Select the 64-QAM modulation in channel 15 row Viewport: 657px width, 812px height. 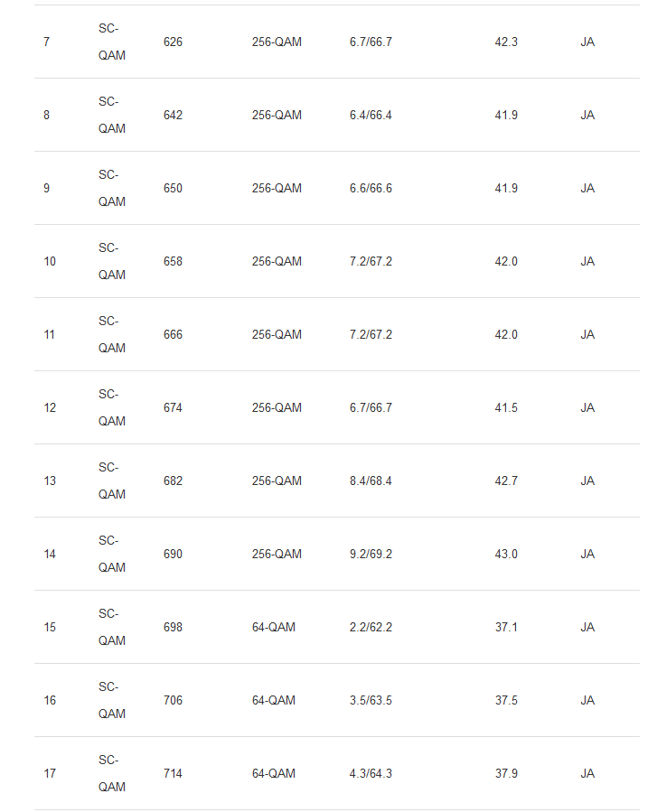click(273, 628)
